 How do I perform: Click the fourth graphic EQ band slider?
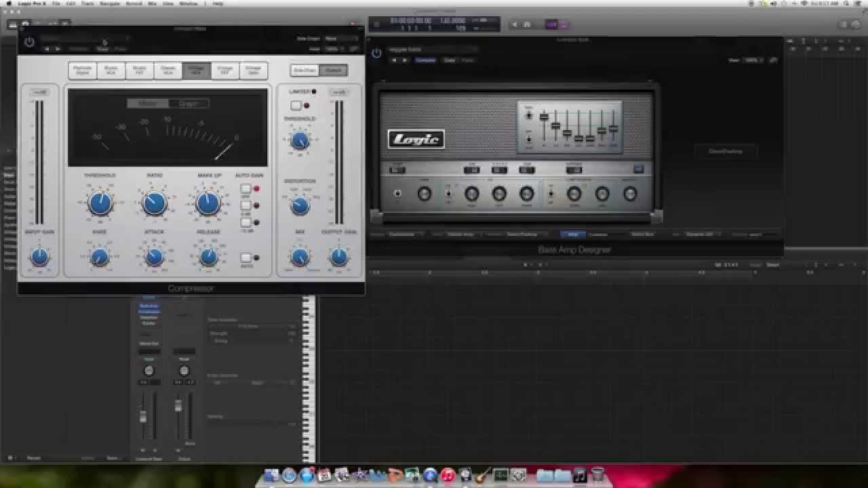tap(578, 138)
